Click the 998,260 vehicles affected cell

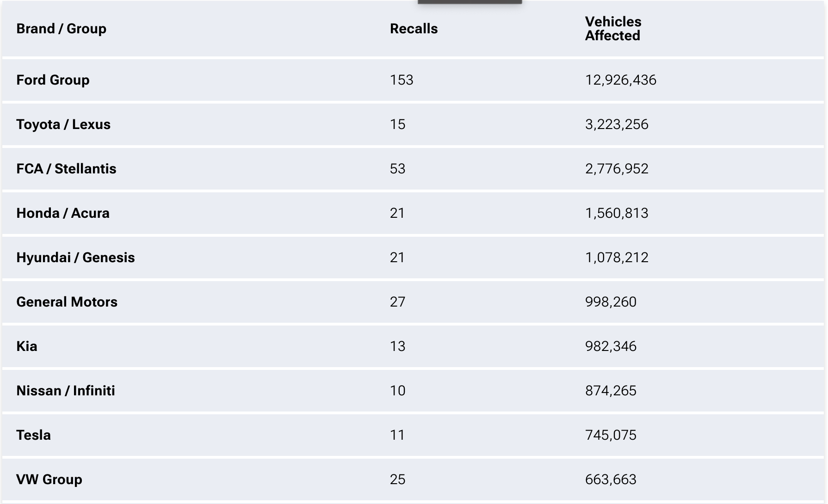[x=611, y=302]
